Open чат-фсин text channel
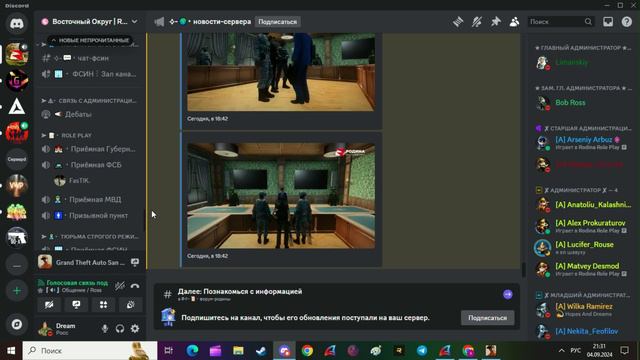Viewport: 640px width, 360px height. click(90, 58)
